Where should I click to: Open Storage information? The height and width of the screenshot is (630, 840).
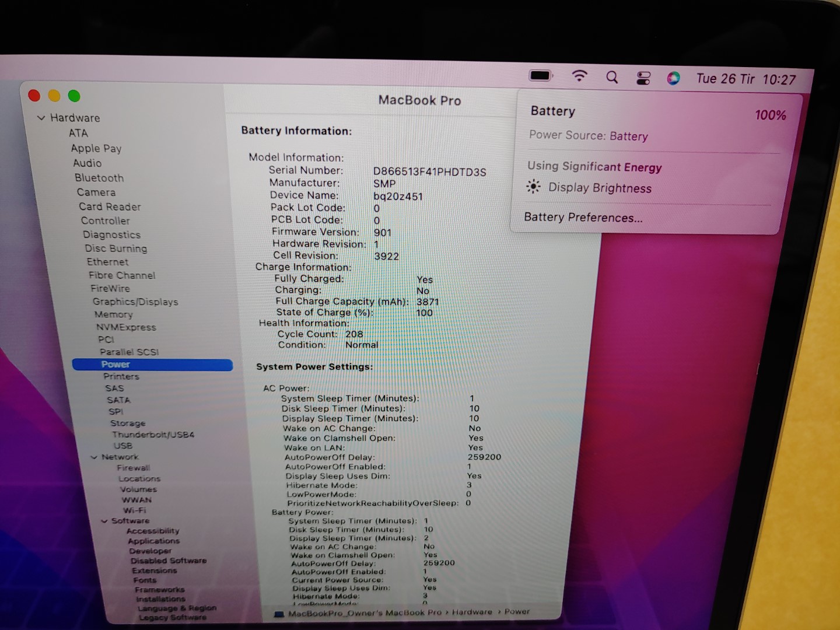tap(128, 423)
